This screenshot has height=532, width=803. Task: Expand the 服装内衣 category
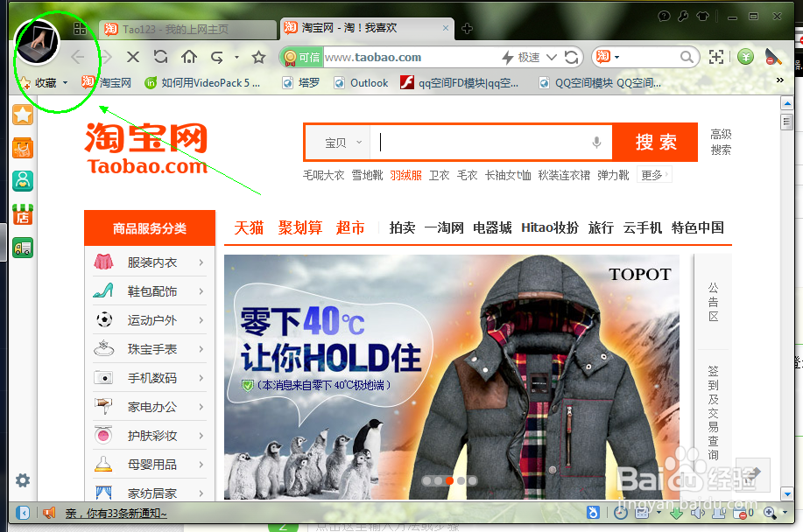click(x=150, y=262)
